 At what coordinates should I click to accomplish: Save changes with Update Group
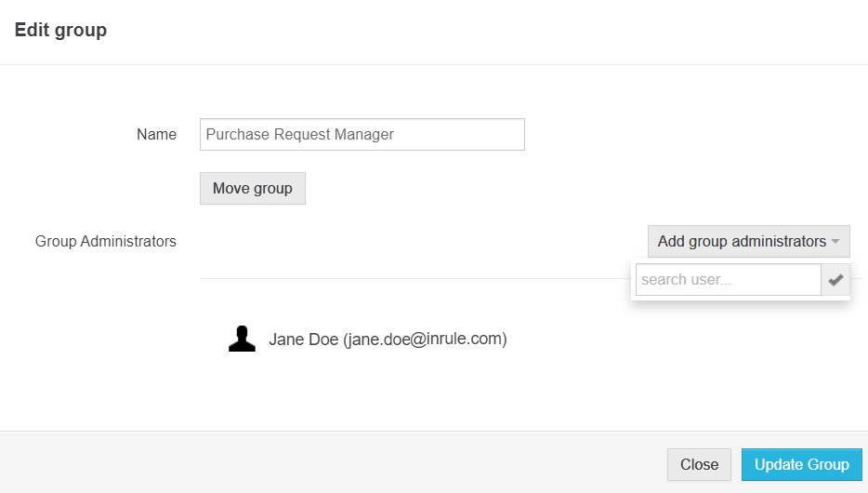pyautogui.click(x=801, y=464)
